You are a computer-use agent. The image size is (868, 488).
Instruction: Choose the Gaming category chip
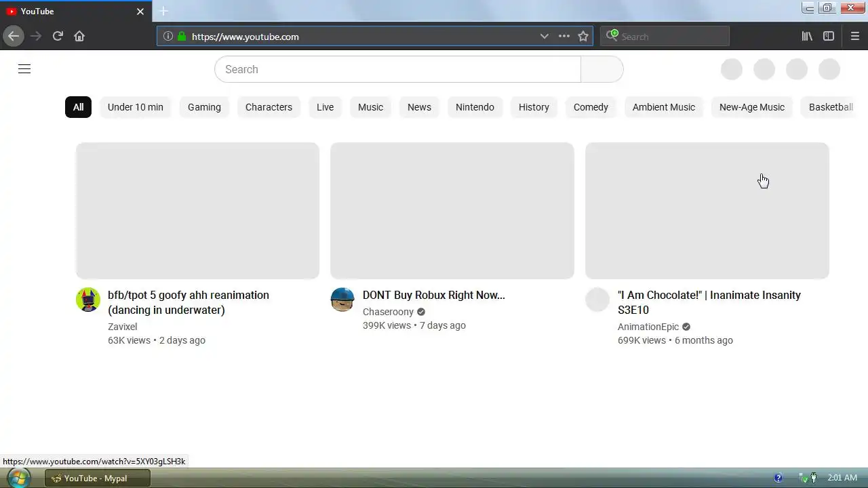click(204, 107)
